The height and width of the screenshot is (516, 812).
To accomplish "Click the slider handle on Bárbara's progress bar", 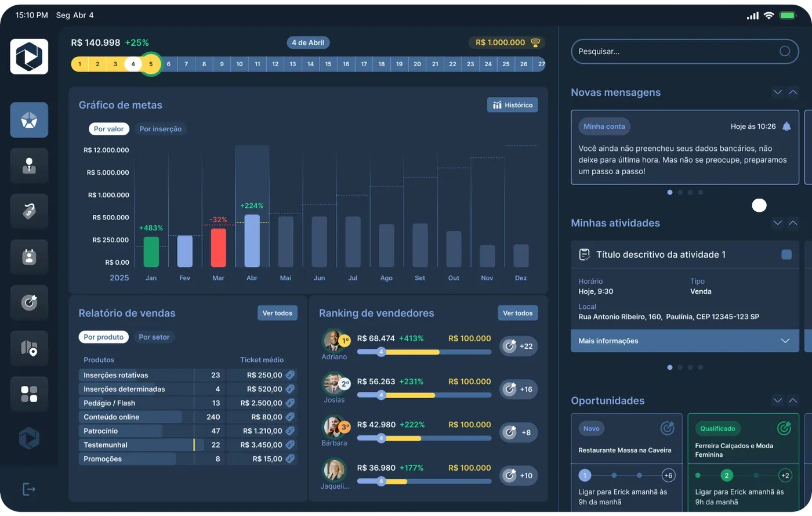I will 381,438.
